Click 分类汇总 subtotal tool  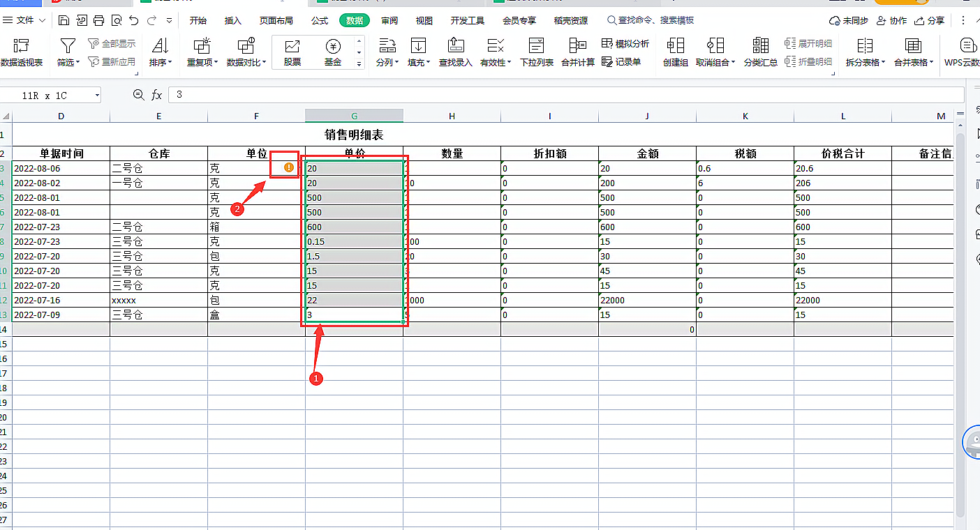click(761, 53)
